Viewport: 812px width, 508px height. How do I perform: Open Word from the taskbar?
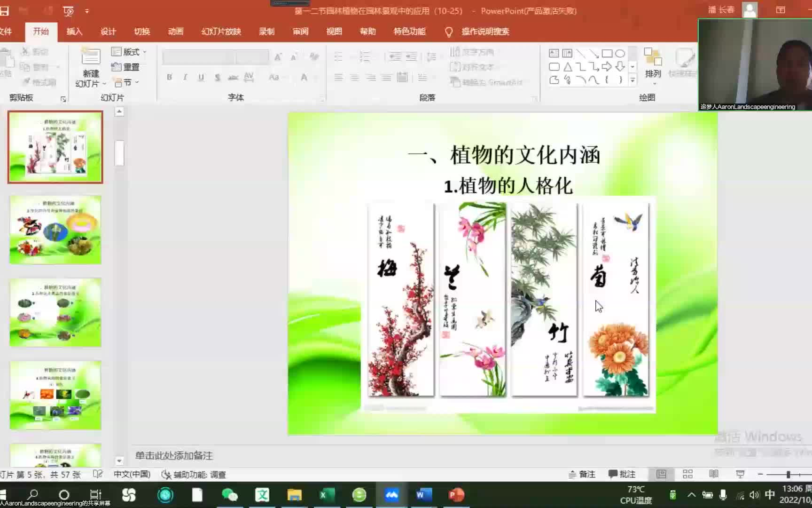[423, 495]
